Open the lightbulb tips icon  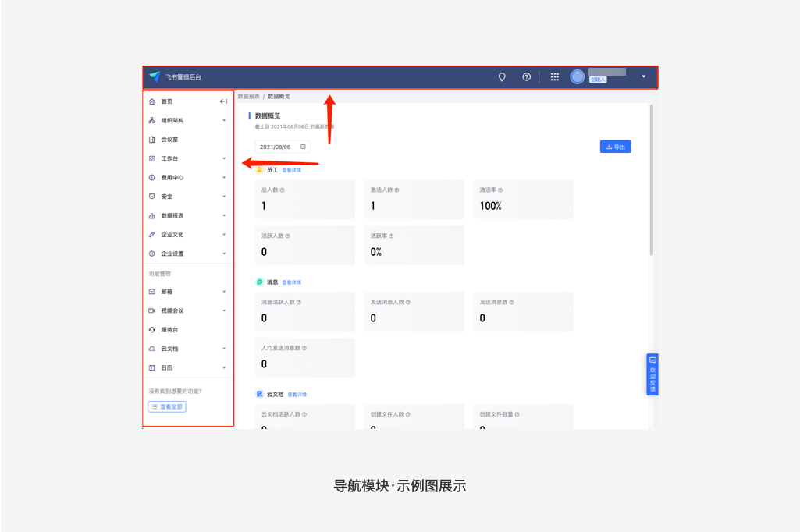502,77
